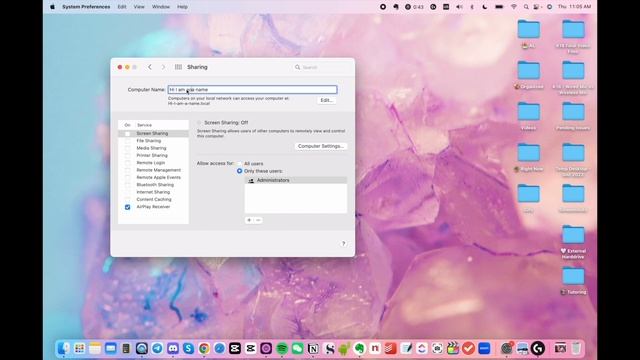Open Discord from the Dock
Viewport: 640px width, 360px height.
tap(173, 348)
